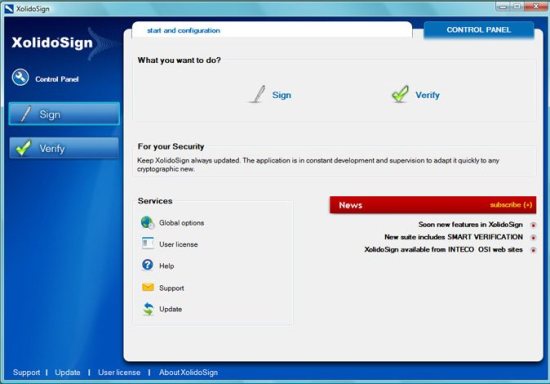Click the About XolidoSign footer link
The height and width of the screenshot is (384, 550).
[188, 372]
